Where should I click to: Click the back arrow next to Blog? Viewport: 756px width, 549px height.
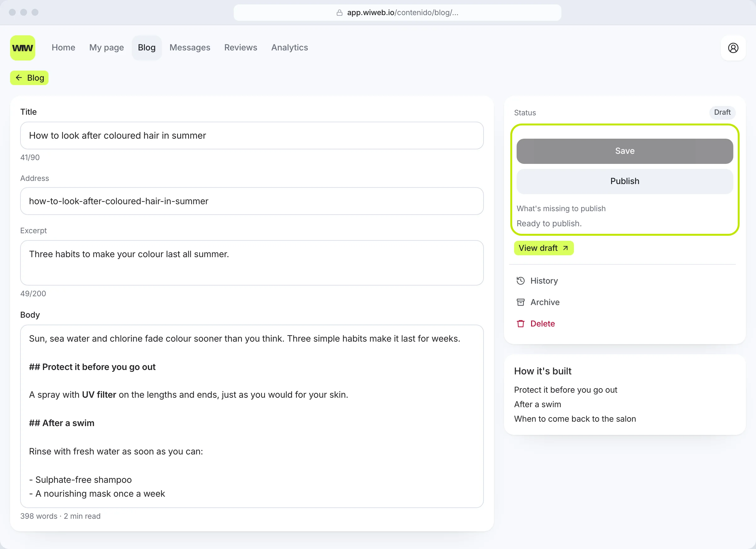pos(19,78)
